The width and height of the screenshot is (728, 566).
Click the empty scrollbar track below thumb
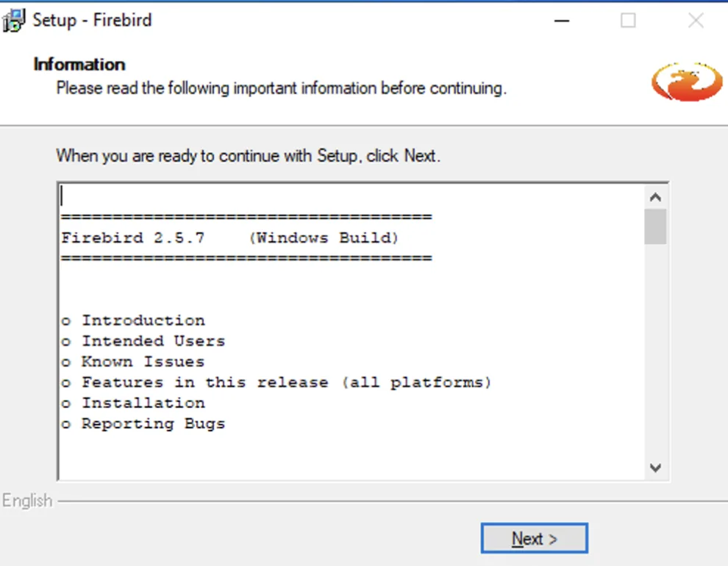(655, 351)
